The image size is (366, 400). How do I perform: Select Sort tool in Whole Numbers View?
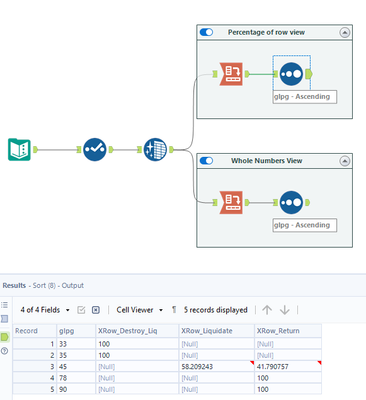291,202
